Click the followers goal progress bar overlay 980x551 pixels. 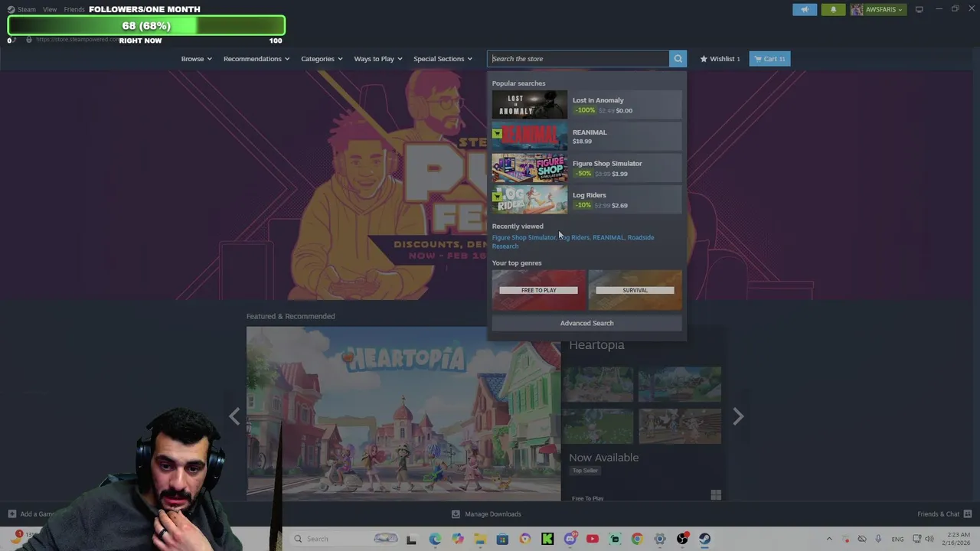click(146, 26)
